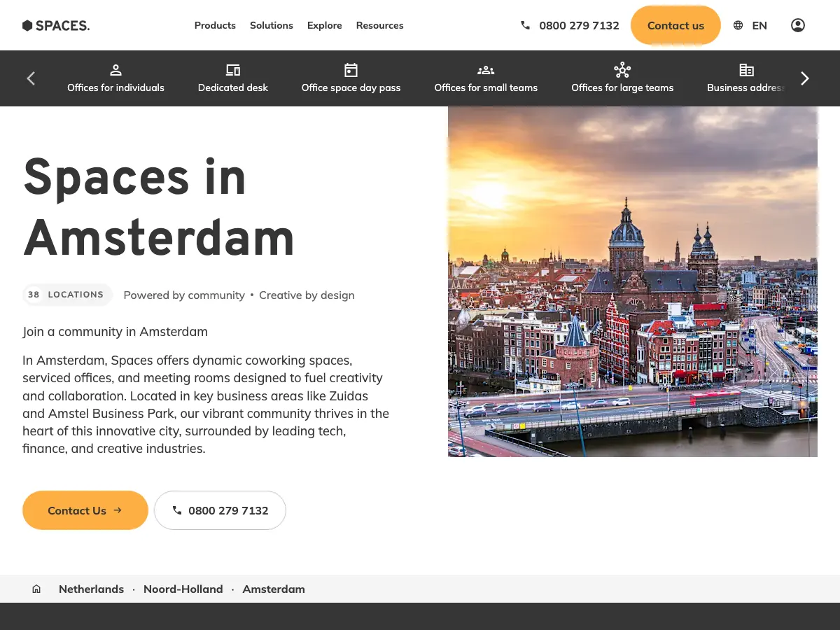
Task: Open the Explore menu
Action: point(325,25)
